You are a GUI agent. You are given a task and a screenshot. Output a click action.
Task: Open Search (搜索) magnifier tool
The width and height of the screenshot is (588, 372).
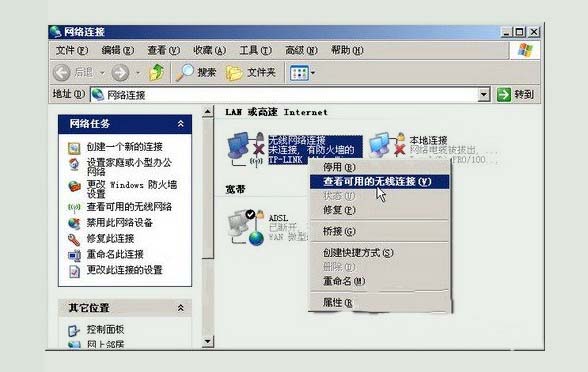184,72
